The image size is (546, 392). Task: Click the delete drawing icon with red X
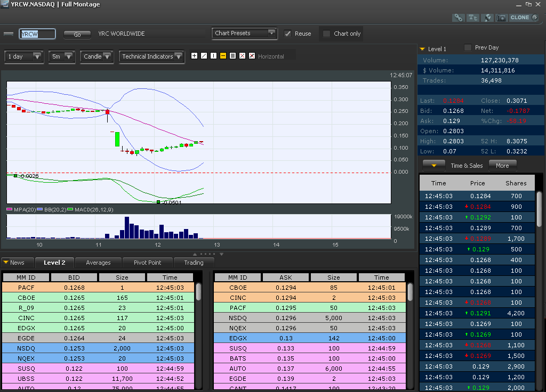(x=242, y=55)
